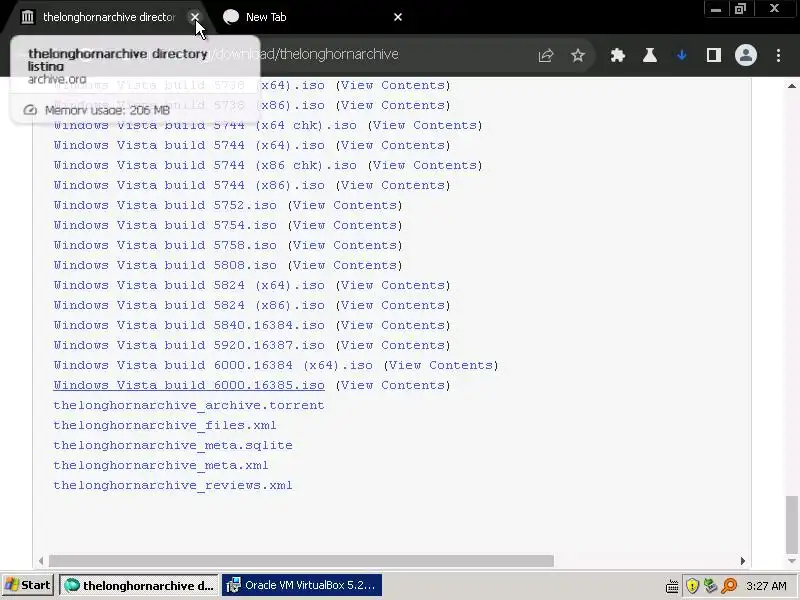View Contents of build 5752.iso
This screenshot has width=800, height=600.
(345, 205)
